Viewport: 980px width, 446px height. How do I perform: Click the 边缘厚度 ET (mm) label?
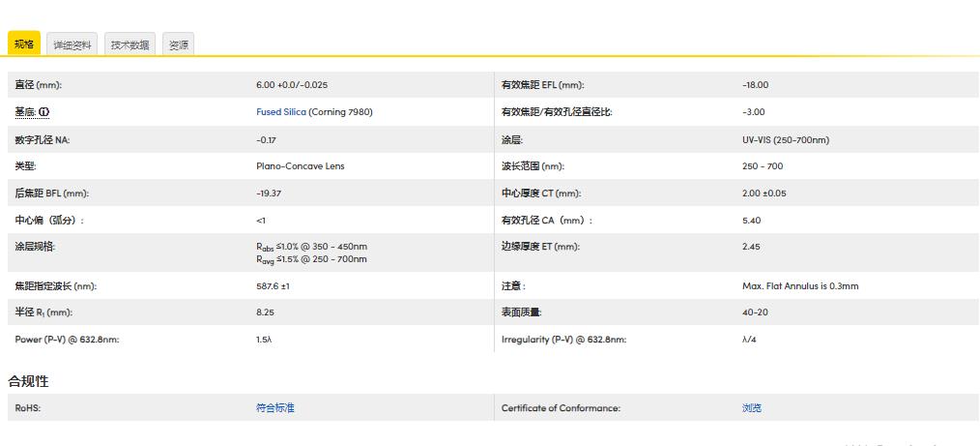540,247
